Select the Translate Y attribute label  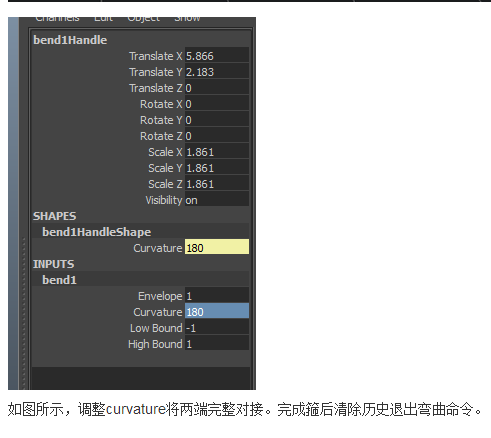(x=156, y=72)
